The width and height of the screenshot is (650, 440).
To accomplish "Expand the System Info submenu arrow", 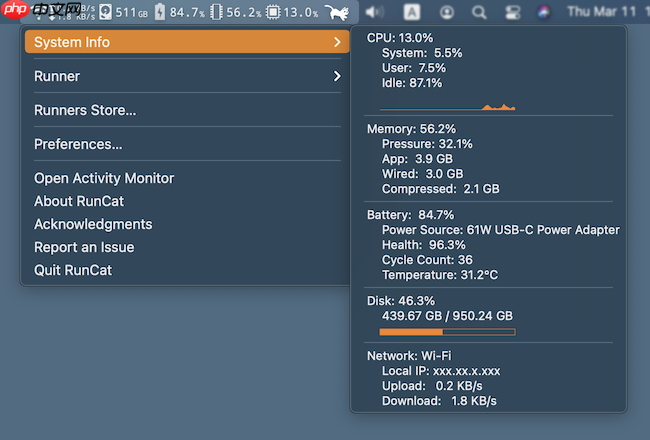I will point(337,42).
